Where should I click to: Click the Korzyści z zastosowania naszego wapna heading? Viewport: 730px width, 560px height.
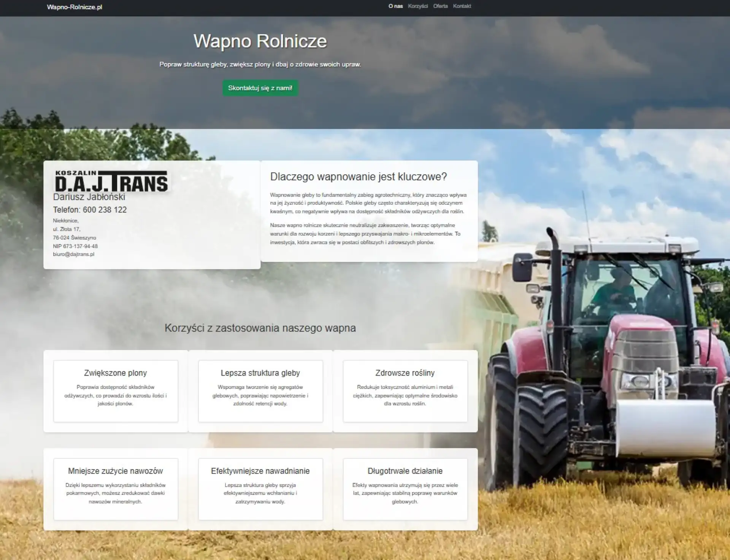click(x=260, y=328)
